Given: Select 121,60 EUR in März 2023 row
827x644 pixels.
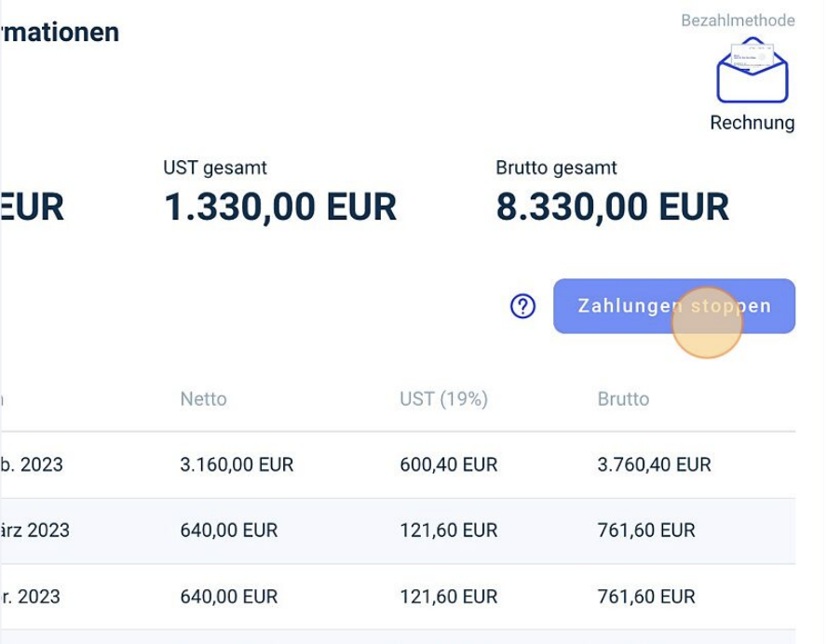Looking at the screenshot, I should (x=449, y=530).
